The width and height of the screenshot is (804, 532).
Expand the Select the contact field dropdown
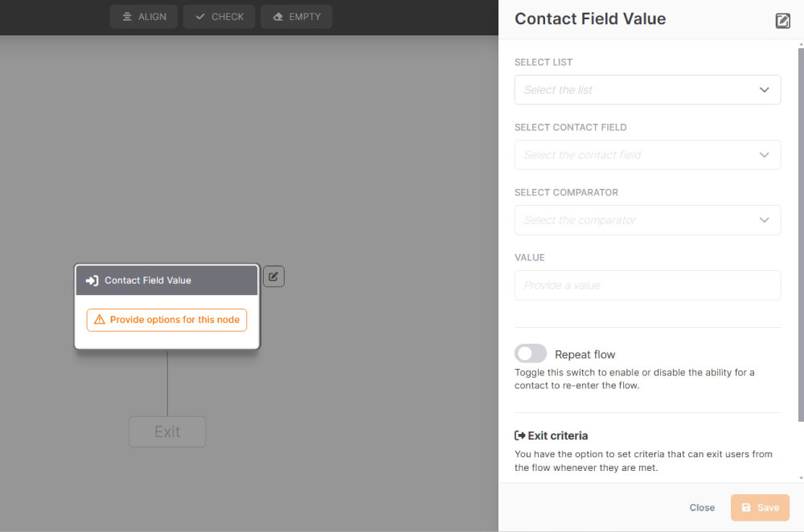click(647, 155)
